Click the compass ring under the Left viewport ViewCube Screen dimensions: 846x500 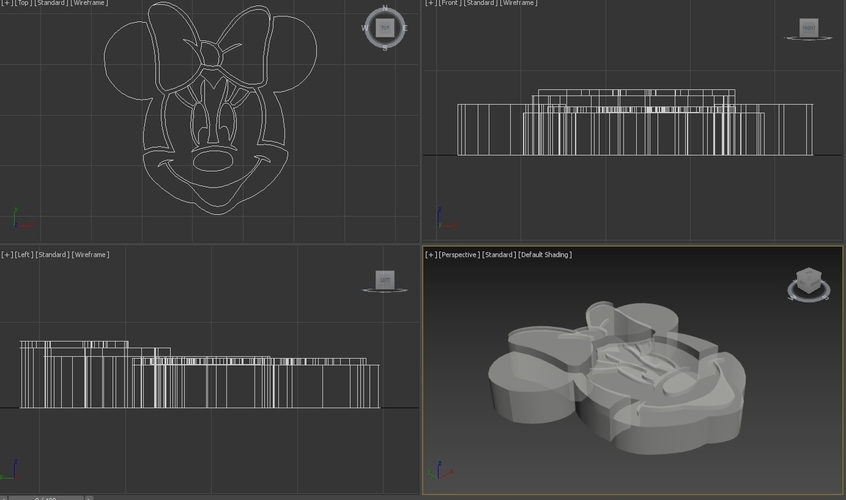385,291
